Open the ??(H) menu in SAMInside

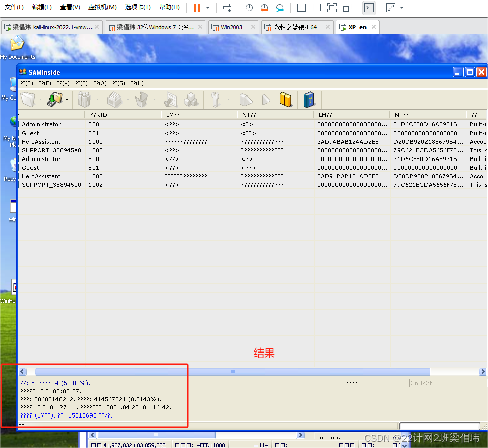[137, 83]
